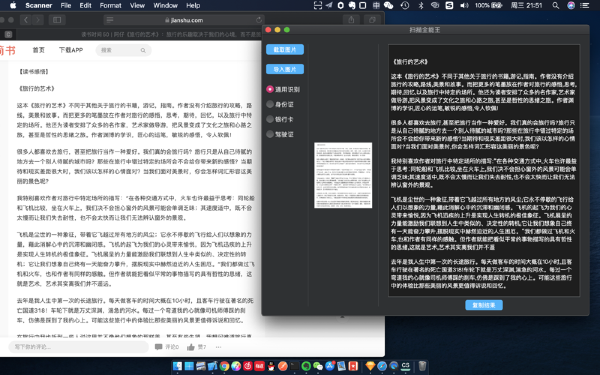Screen dimensions: 600x375
Task: Open Sketch from the Dock
Action: (370, 366)
